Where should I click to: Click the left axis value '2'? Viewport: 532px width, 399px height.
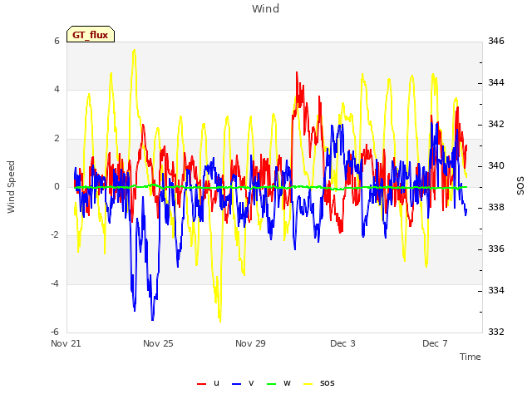pyautogui.click(x=57, y=139)
